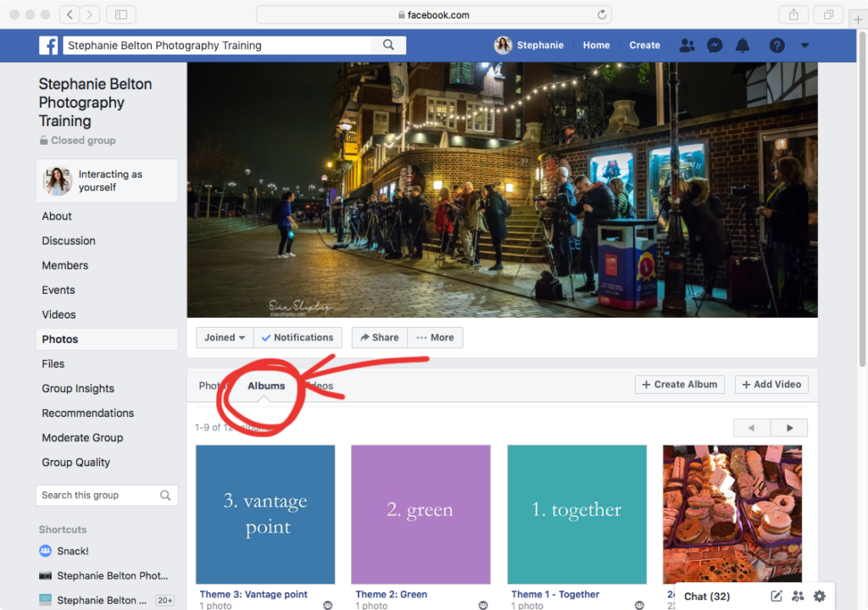This screenshot has height=610, width=868.
Task: Click privacy icon under Theme 3 album
Action: 328,605
